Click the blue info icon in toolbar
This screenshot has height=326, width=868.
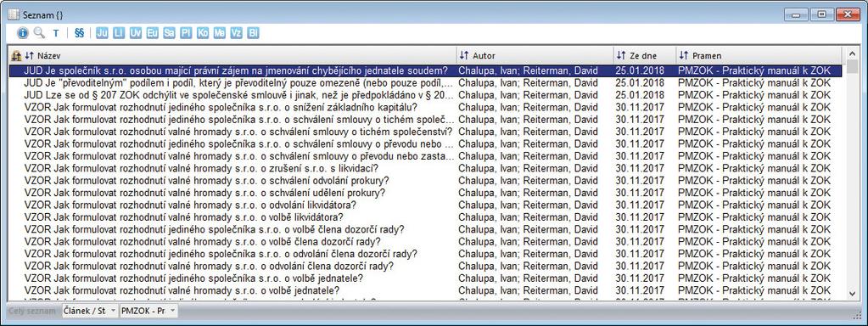point(23,32)
